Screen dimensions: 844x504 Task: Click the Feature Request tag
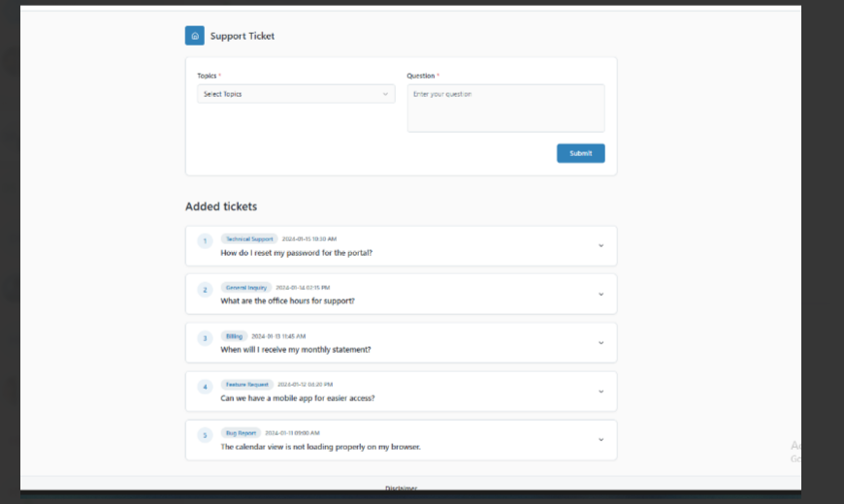click(x=247, y=385)
